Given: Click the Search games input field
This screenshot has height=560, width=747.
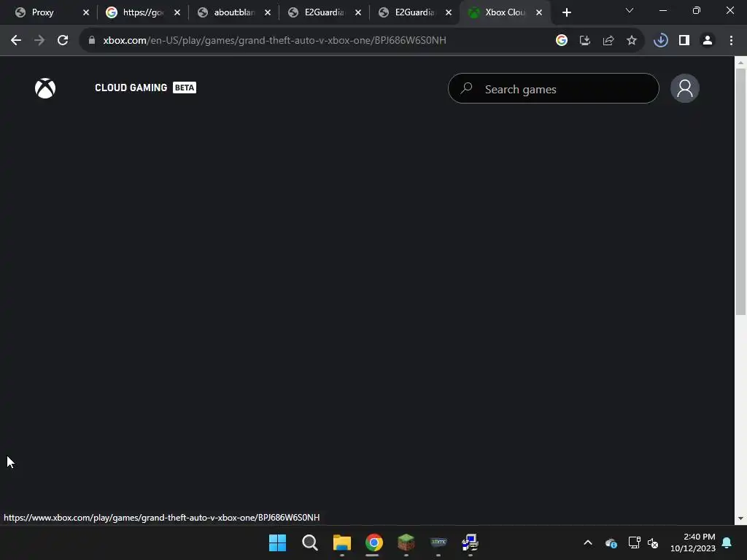Looking at the screenshot, I should click(553, 88).
